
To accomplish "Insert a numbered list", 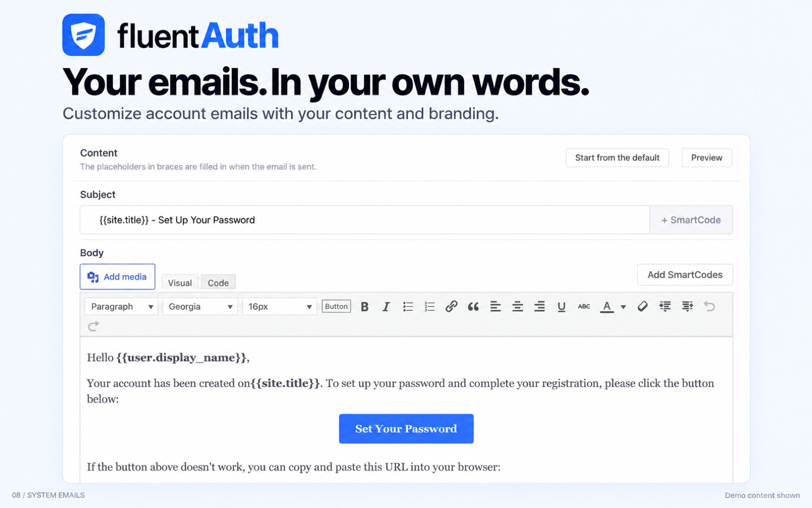I will click(430, 306).
